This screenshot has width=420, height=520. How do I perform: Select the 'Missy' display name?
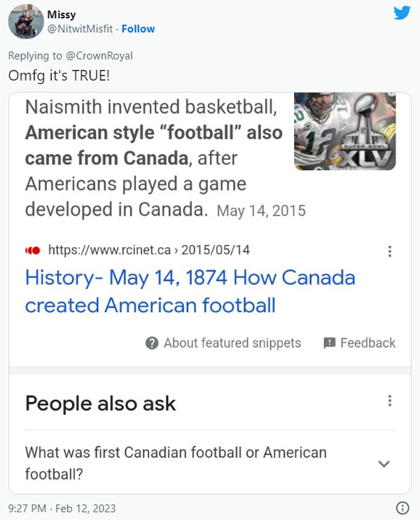[62, 15]
